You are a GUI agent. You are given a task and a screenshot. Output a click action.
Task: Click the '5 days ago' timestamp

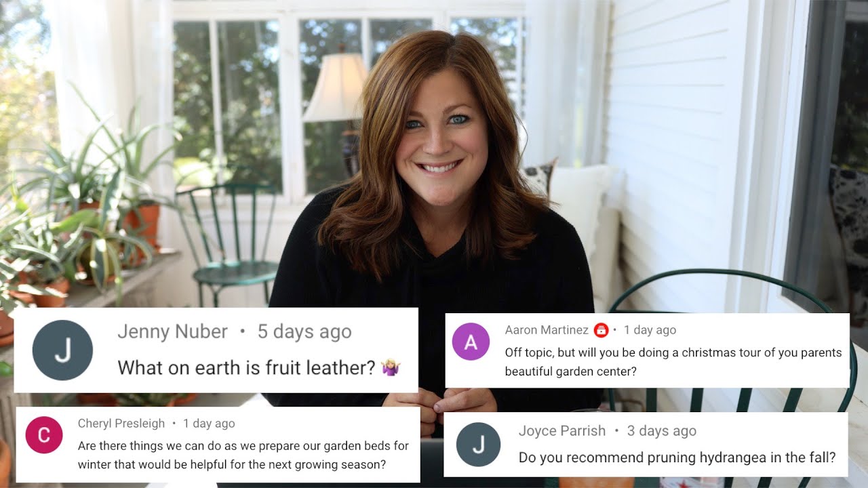[304, 331]
